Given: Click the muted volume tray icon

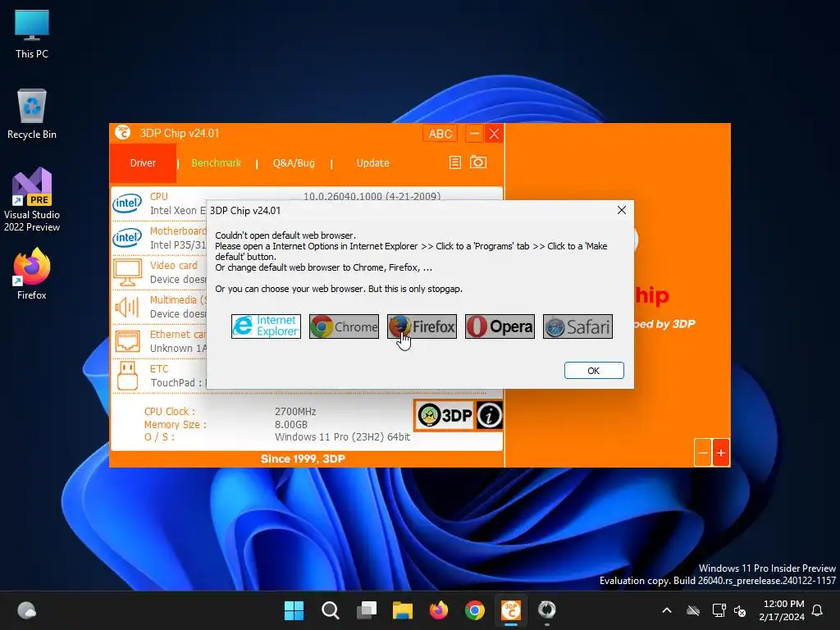Looking at the screenshot, I should tap(740, 610).
